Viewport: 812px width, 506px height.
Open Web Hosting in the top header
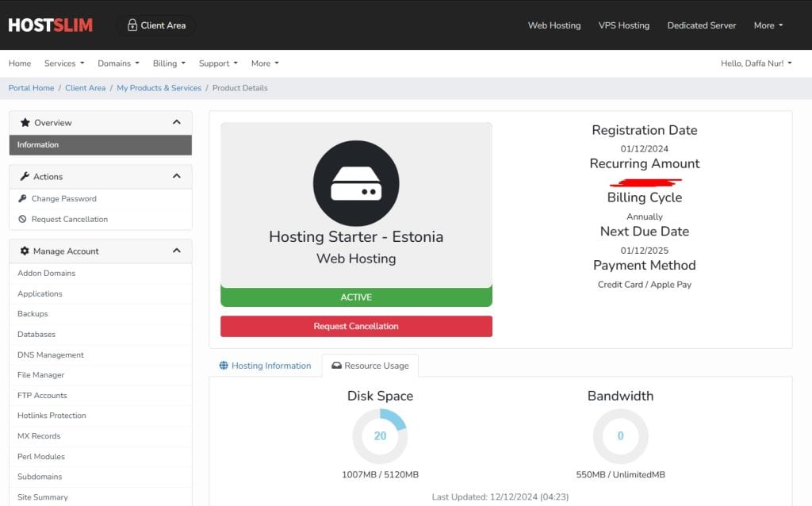554,25
